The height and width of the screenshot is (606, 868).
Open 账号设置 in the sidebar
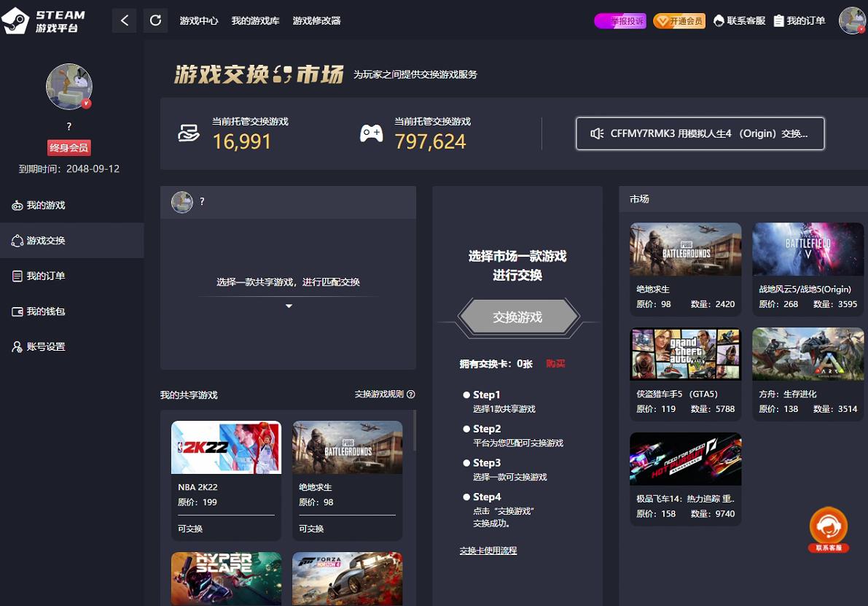tap(72, 347)
